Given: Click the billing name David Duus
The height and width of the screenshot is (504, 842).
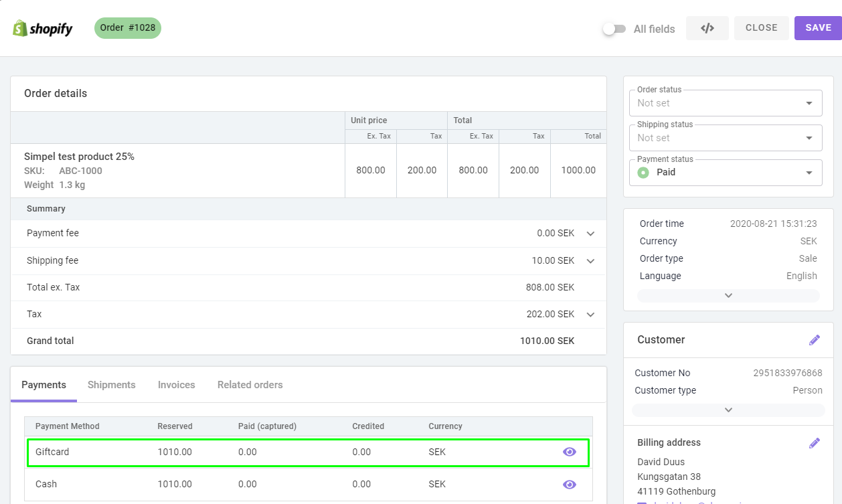Looking at the screenshot, I should coord(661,463).
